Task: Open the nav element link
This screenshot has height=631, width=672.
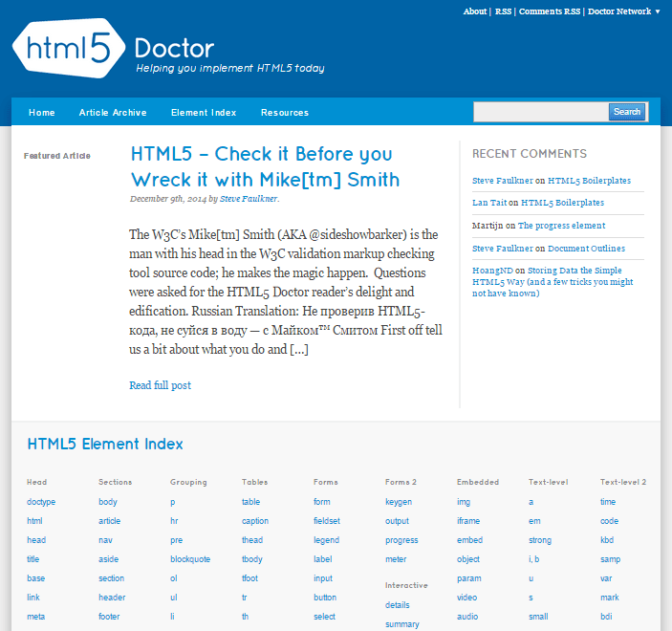Action: point(105,540)
